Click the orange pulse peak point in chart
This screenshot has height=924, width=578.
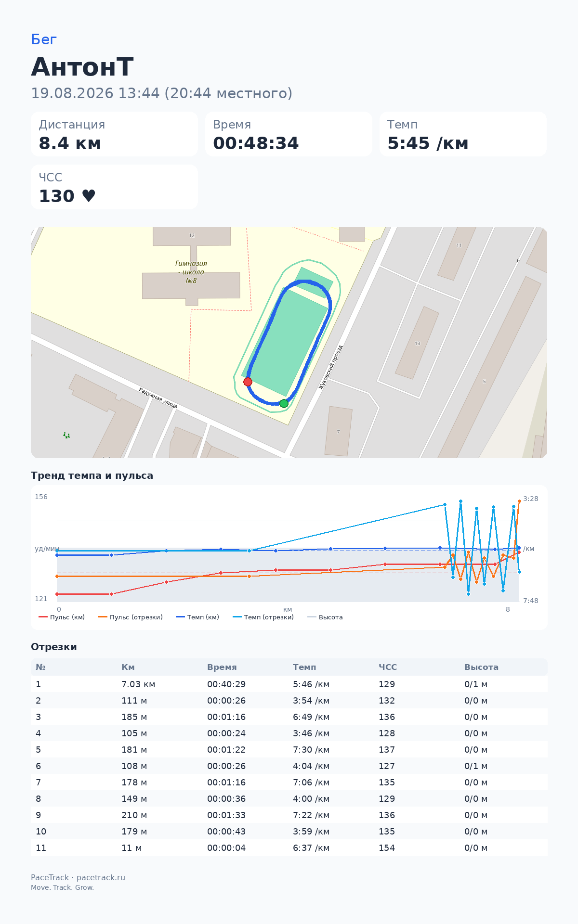[519, 501]
